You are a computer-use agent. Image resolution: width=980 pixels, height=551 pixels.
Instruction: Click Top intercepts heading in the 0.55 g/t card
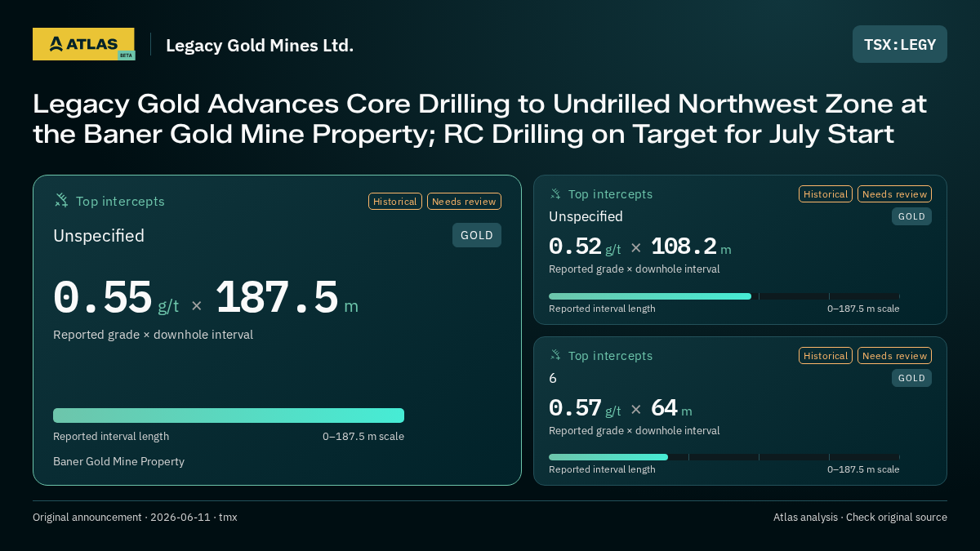coord(120,201)
